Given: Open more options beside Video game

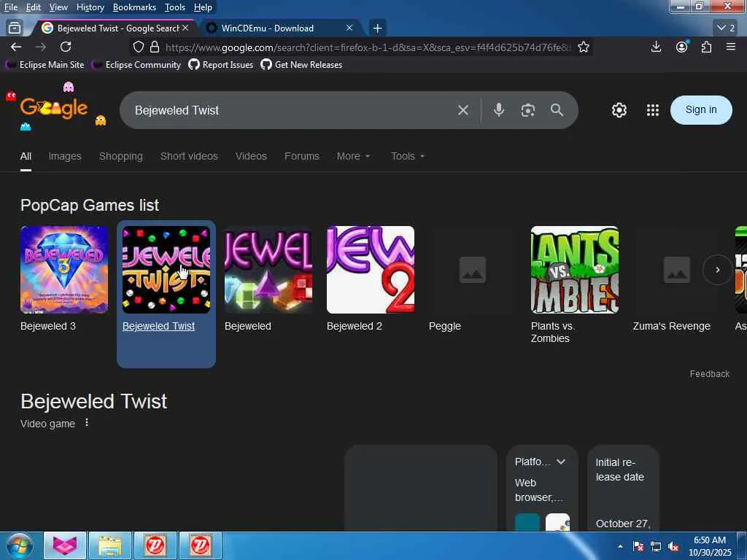Looking at the screenshot, I should click(87, 422).
